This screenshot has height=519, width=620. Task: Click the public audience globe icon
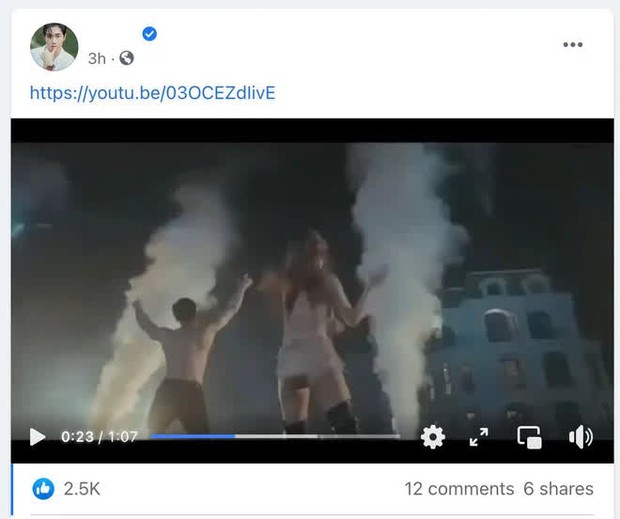(x=127, y=59)
